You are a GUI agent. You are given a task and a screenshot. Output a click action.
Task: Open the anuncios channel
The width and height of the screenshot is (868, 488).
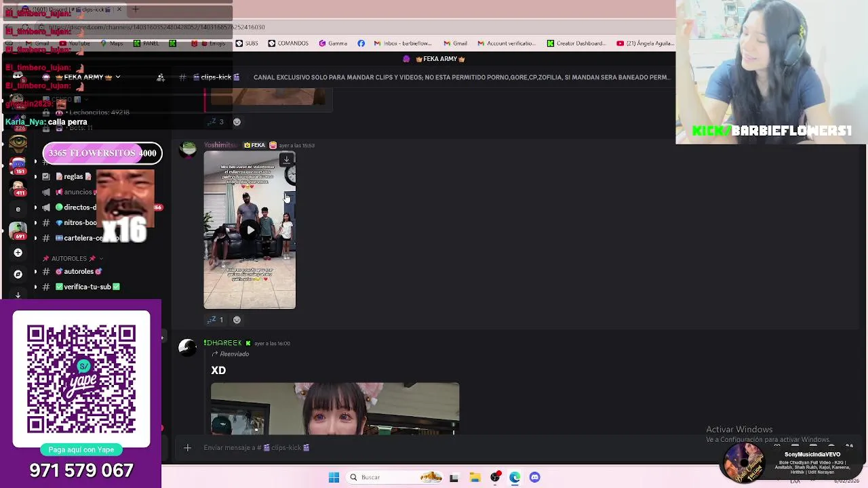68,192
